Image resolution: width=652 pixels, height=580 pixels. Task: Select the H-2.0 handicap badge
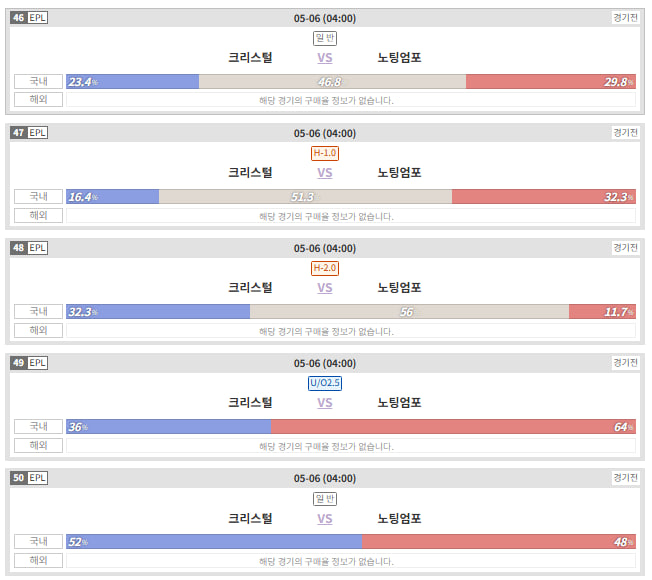tap(325, 268)
